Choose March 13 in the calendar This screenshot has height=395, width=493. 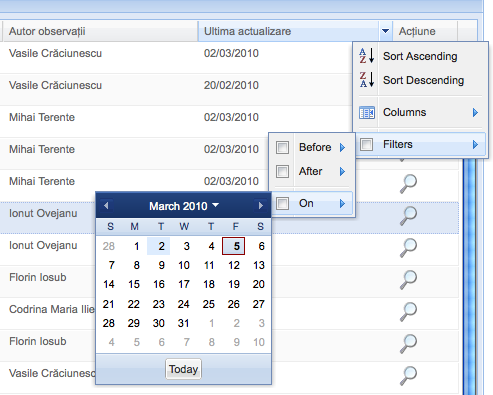pyautogui.click(x=259, y=265)
